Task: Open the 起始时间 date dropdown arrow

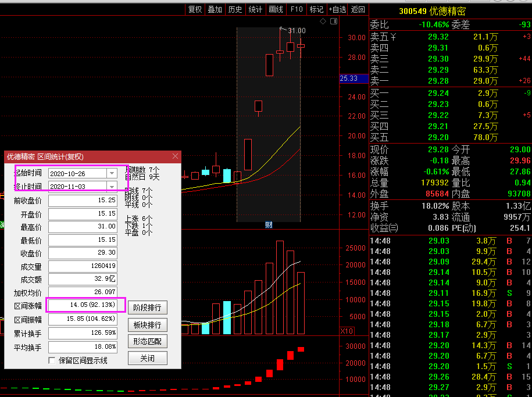Action: [112, 173]
